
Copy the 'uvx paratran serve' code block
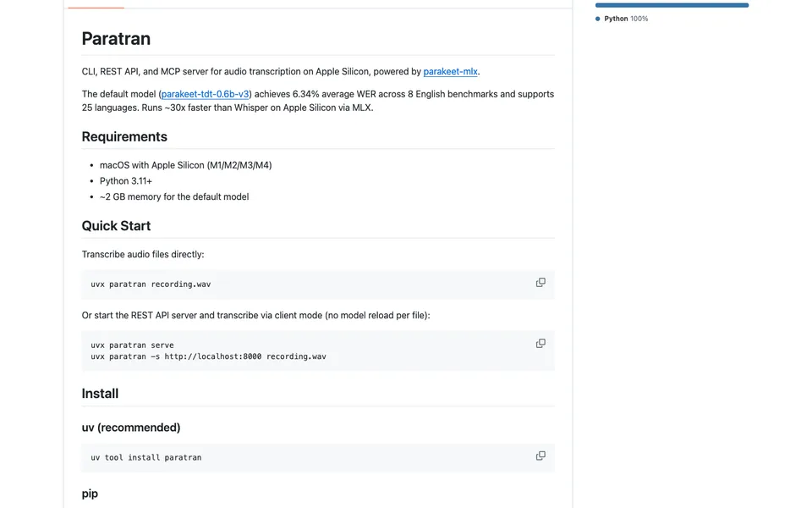tap(540, 343)
